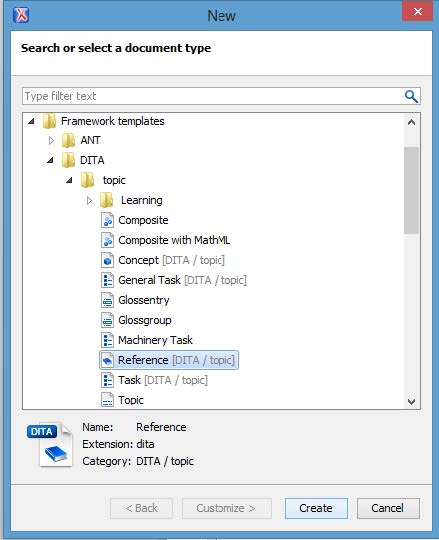Expand the Learning folder
439x540 pixels.
point(89,200)
